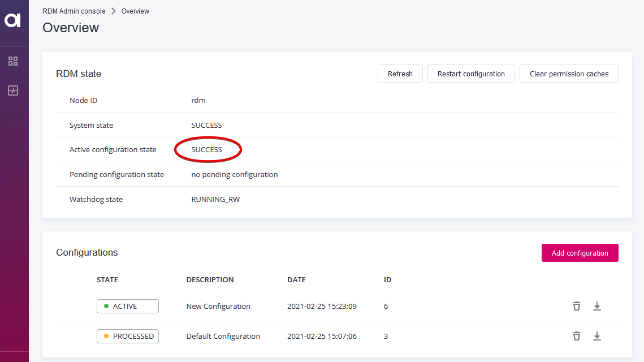This screenshot has width=644, height=362.
Task: Download the Default Configuration
Action: click(x=597, y=336)
